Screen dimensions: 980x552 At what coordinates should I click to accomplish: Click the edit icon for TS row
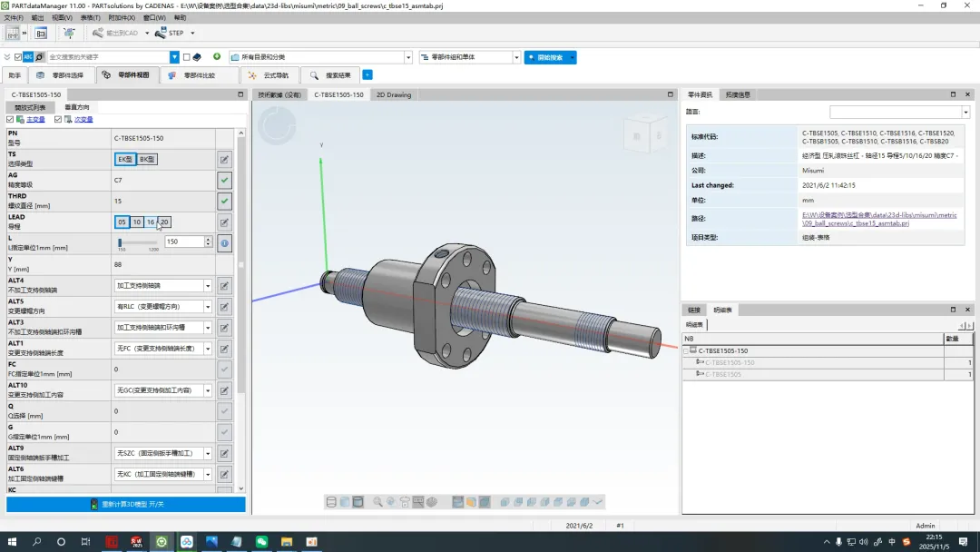click(x=224, y=160)
